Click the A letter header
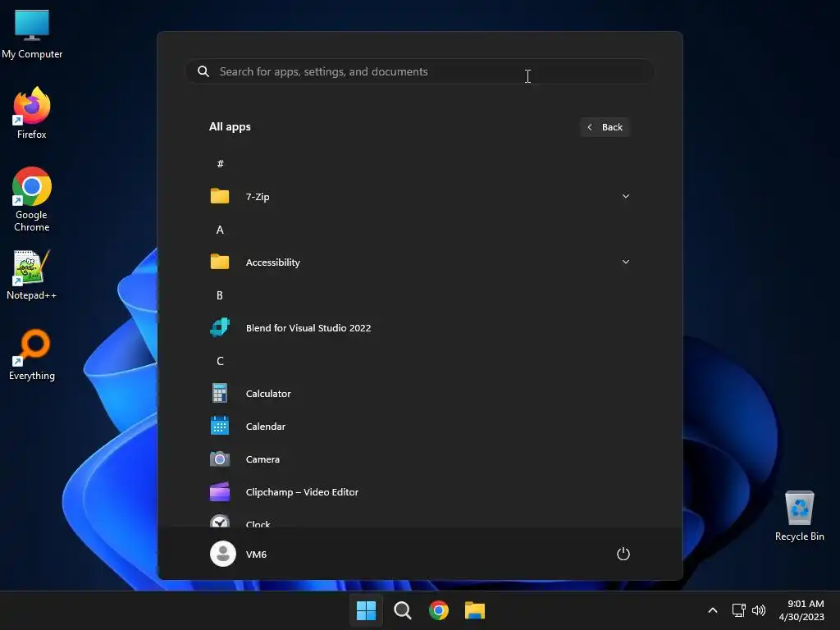Viewport: 840px width, 630px height. 220,230
